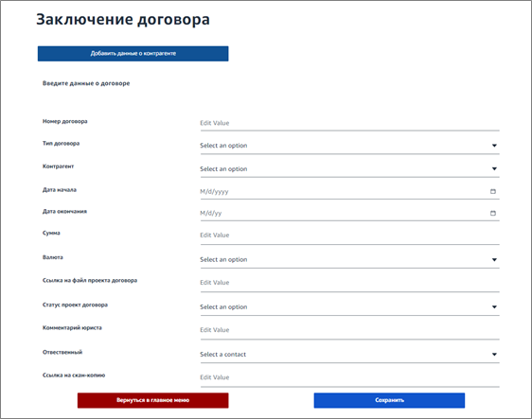Expand the Контрагент dropdown arrow
The height and width of the screenshot is (419, 532).
coord(494,168)
